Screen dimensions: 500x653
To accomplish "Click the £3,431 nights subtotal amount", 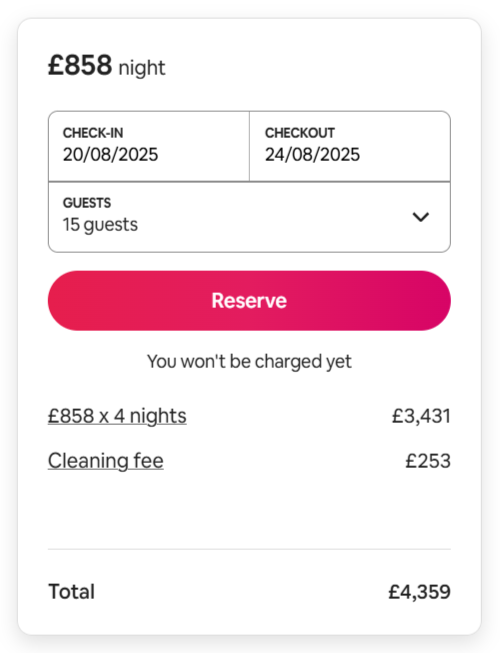I will pyautogui.click(x=421, y=416).
